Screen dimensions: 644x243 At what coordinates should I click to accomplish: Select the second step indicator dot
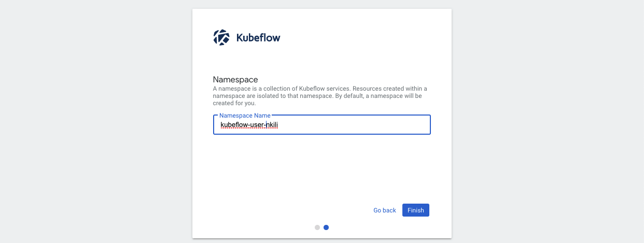click(x=326, y=227)
